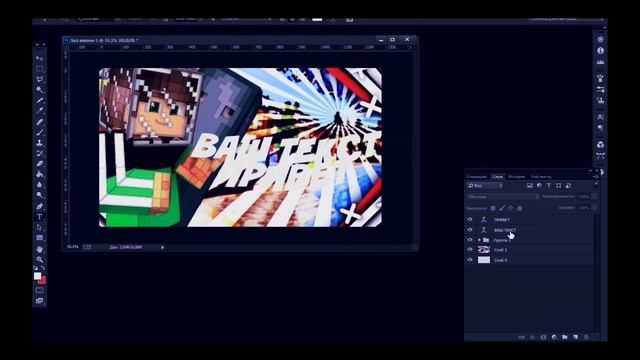Image resolution: width=640 pixels, height=360 pixels.
Task: Click the trash icon to delete the layer
Action: pyautogui.click(x=586, y=337)
